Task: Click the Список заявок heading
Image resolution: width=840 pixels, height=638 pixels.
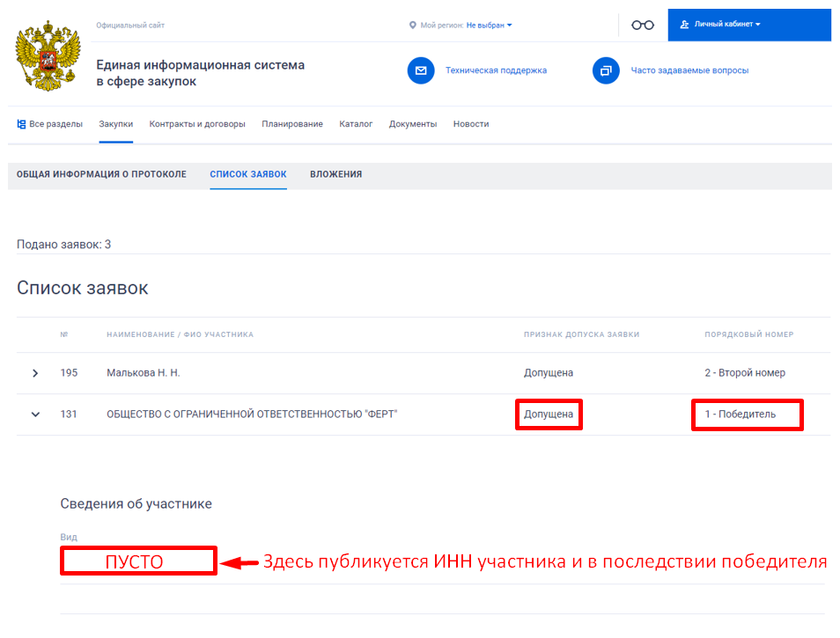Action: 83,288
